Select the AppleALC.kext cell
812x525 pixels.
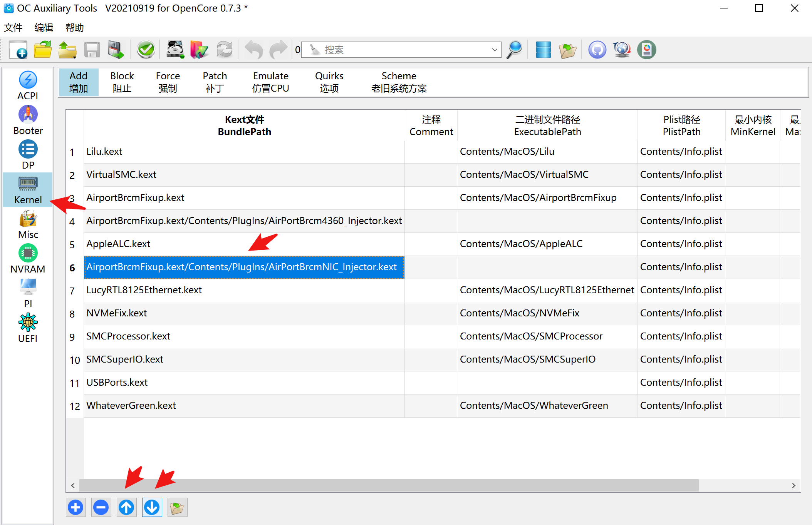click(244, 244)
